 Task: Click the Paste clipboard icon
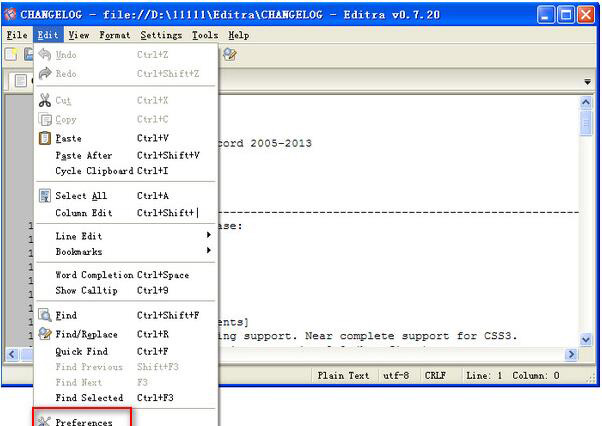(x=45, y=138)
